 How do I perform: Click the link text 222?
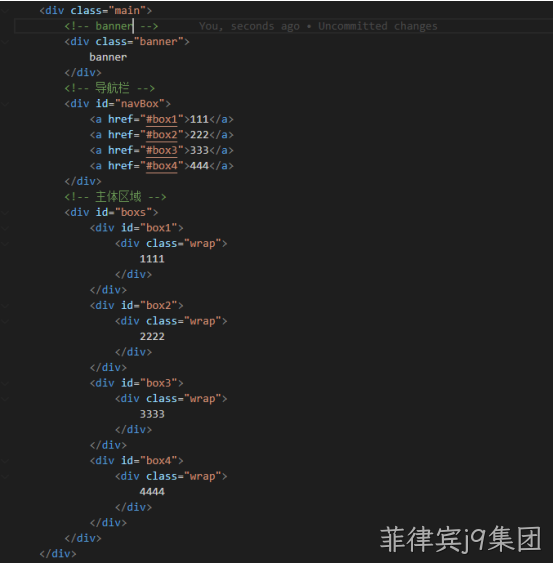pos(199,135)
